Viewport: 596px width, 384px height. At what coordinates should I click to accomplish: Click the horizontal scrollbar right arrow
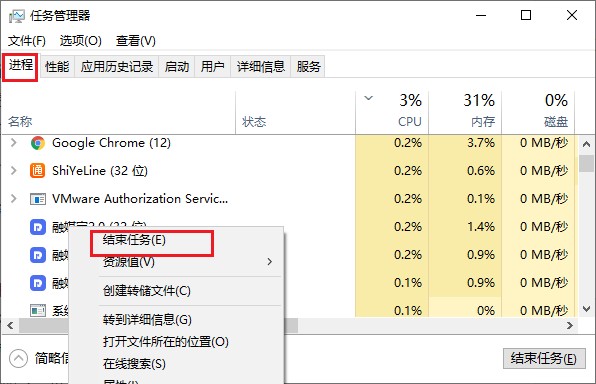[569, 325]
